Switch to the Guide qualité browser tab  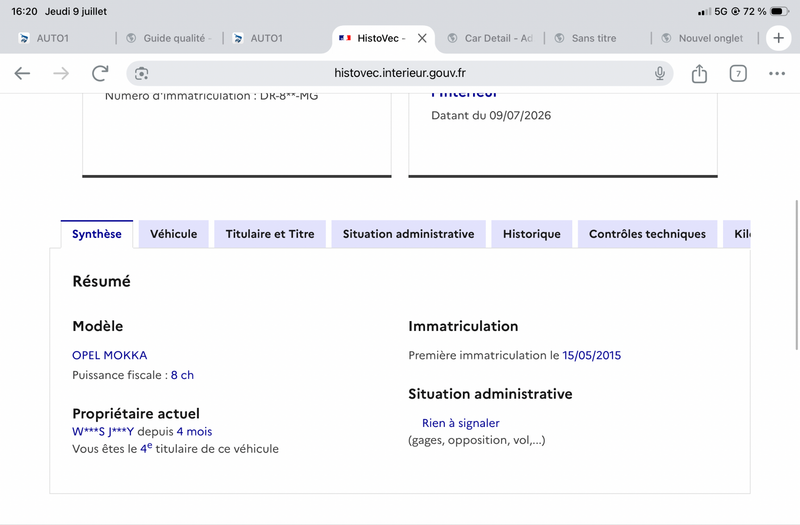169,38
